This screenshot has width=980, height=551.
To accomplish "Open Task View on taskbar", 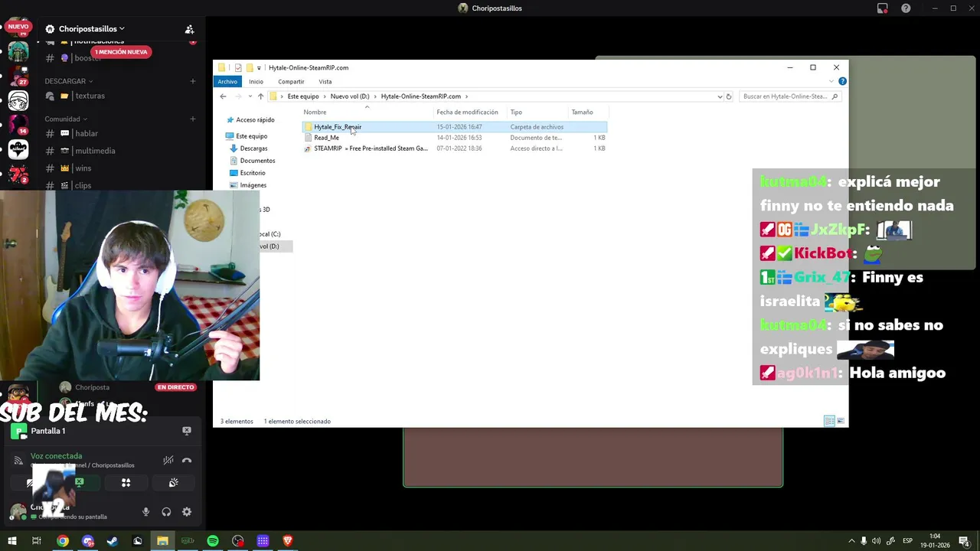I will (36, 541).
